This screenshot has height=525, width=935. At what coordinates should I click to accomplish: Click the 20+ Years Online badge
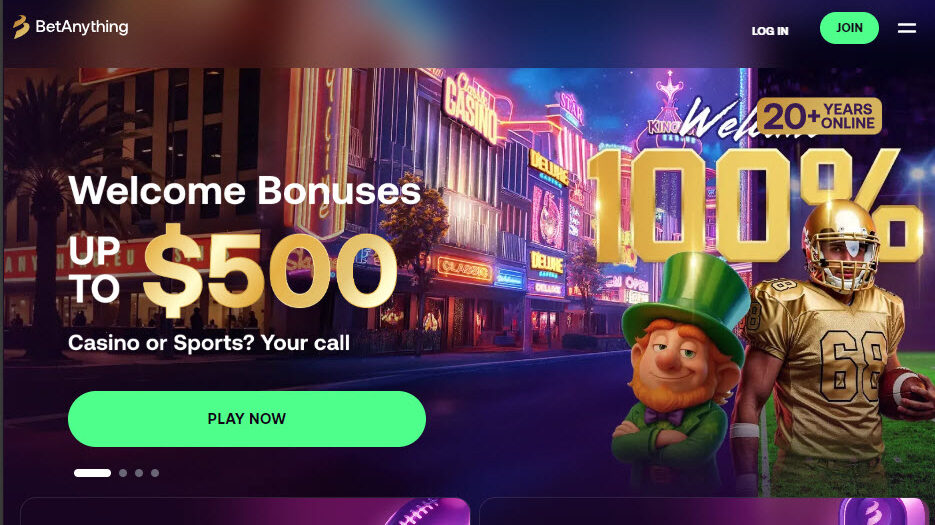point(821,116)
